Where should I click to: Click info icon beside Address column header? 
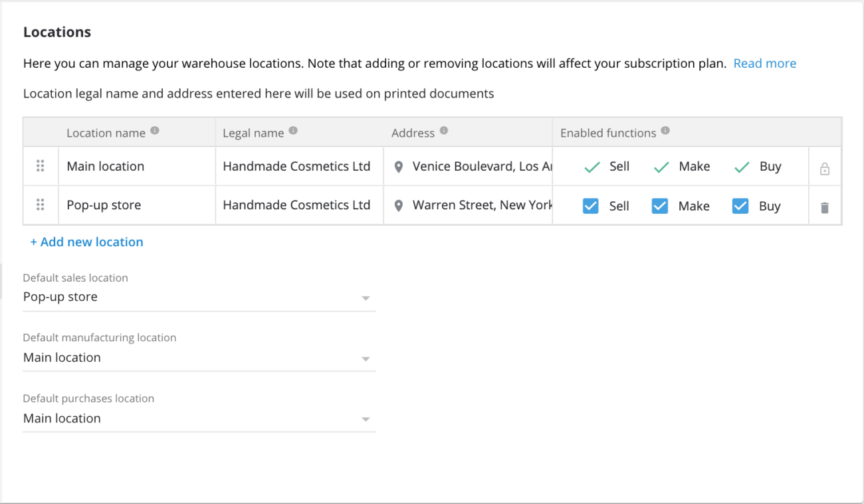[x=444, y=131]
